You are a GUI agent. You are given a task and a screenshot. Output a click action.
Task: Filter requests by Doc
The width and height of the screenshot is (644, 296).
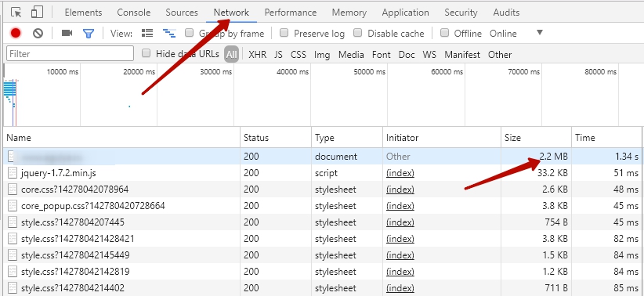(407, 54)
